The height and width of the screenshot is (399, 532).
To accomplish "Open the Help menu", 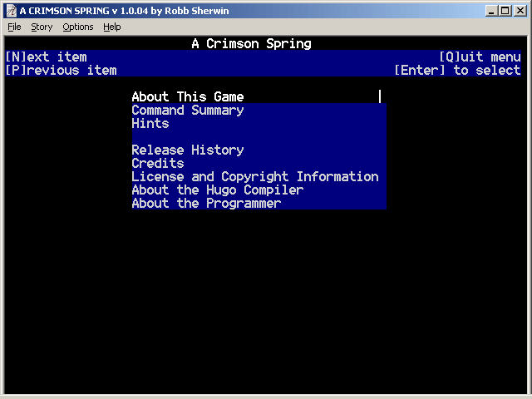I will pyautogui.click(x=112, y=27).
